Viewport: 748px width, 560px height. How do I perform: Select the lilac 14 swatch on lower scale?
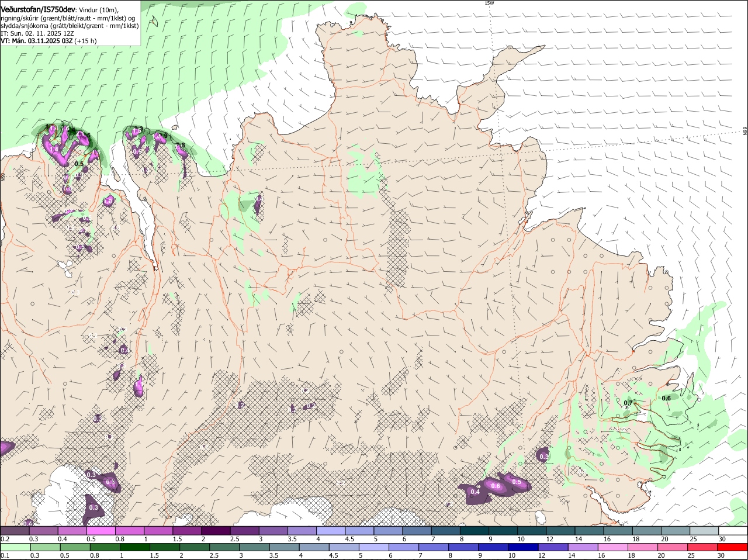coord(582,548)
